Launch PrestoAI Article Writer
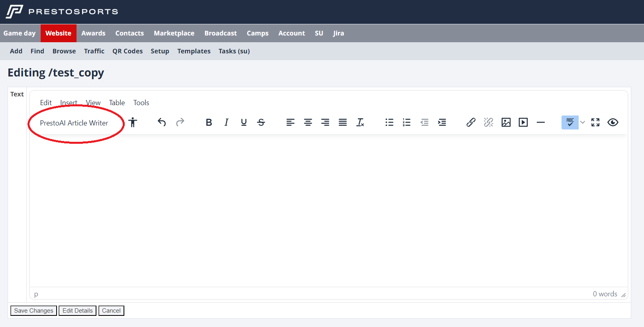This screenshot has height=327, width=644. tap(74, 123)
